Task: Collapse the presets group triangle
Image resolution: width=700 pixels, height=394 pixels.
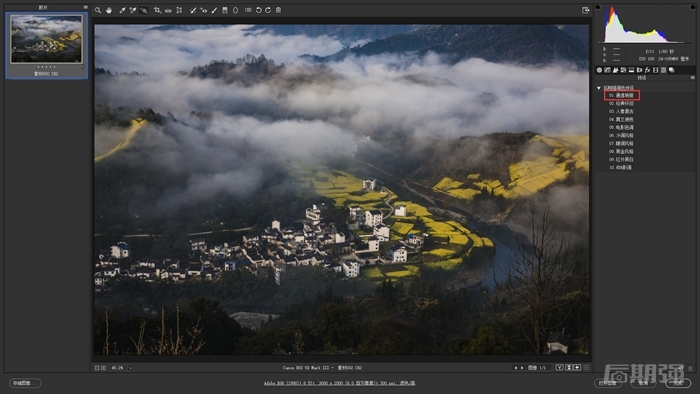Action: [599, 88]
